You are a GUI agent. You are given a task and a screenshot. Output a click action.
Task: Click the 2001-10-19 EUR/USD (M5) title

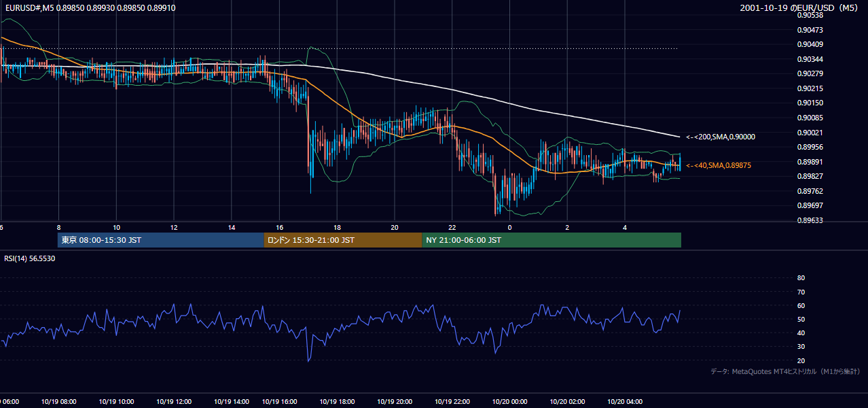click(x=800, y=7)
